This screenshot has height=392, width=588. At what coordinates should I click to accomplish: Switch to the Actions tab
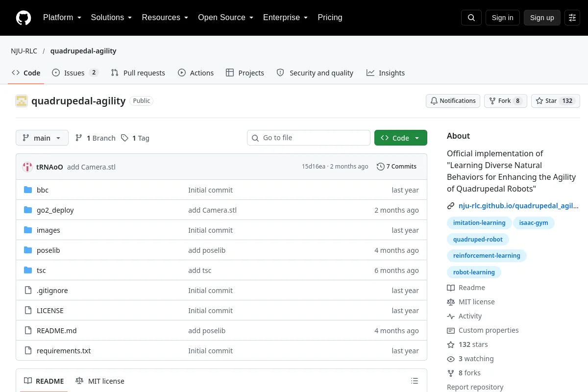(196, 73)
